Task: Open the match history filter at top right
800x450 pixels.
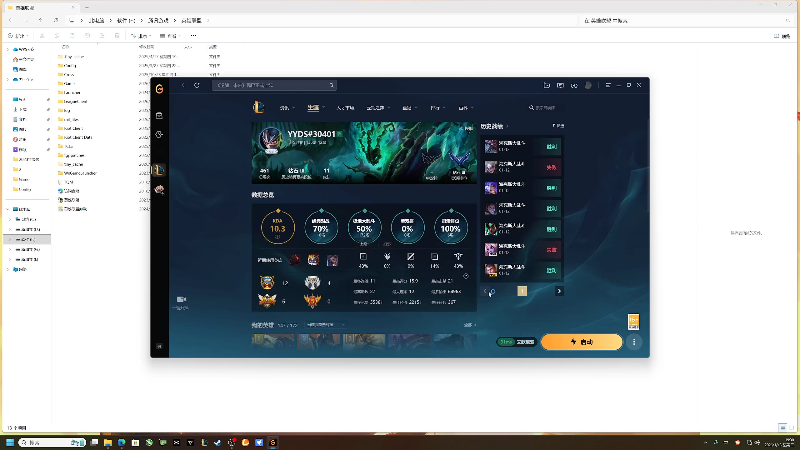Action: pyautogui.click(x=558, y=126)
